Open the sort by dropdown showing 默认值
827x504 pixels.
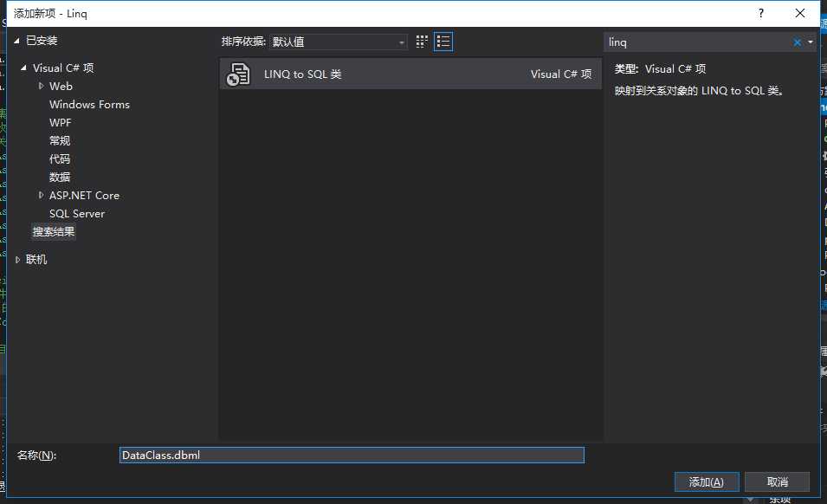tap(338, 42)
